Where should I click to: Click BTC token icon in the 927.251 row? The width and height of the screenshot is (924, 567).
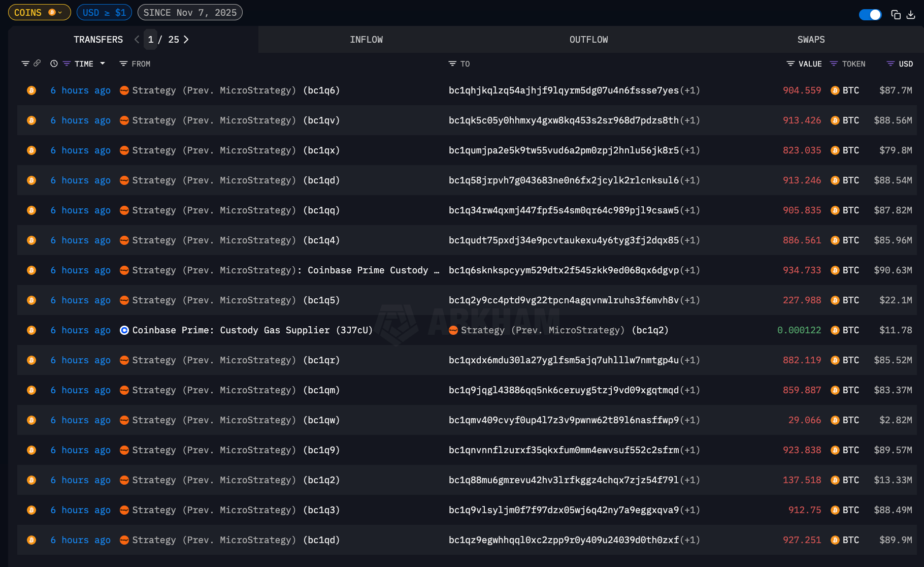click(x=835, y=540)
